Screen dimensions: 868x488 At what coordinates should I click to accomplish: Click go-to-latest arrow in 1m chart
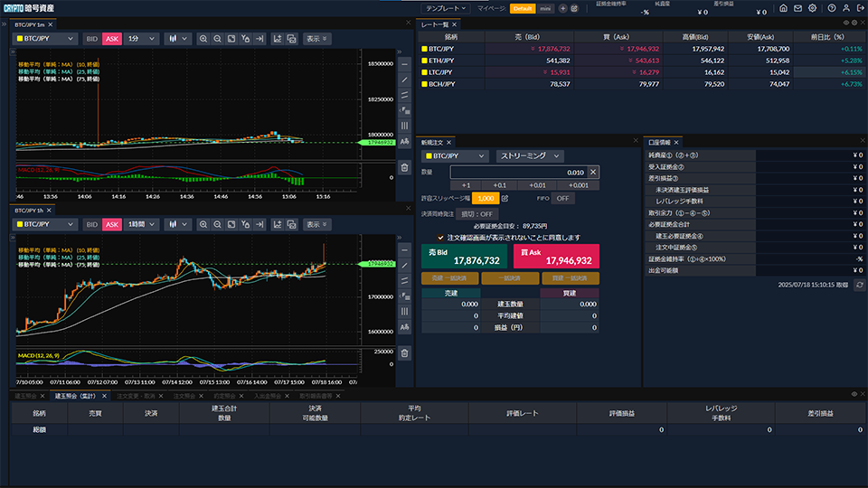(x=259, y=39)
